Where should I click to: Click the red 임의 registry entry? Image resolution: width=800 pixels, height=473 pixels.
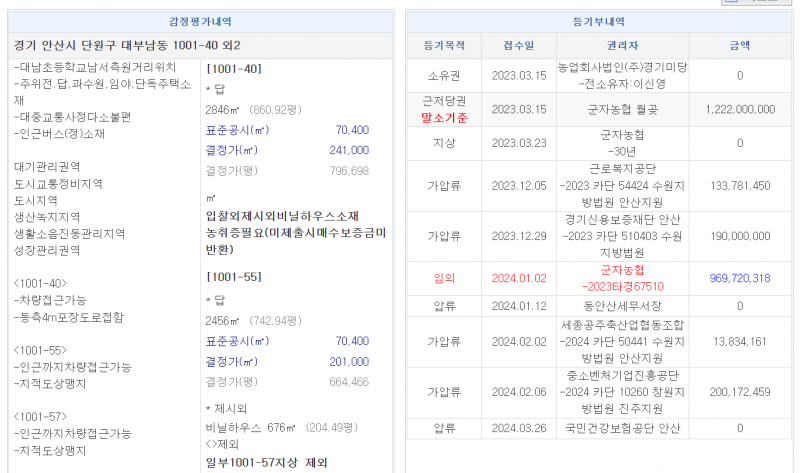pyautogui.click(x=444, y=278)
